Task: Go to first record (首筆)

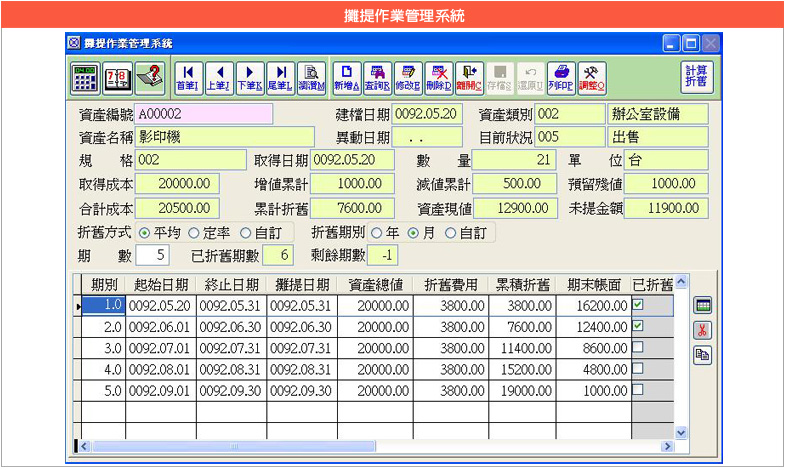Action: (x=187, y=77)
